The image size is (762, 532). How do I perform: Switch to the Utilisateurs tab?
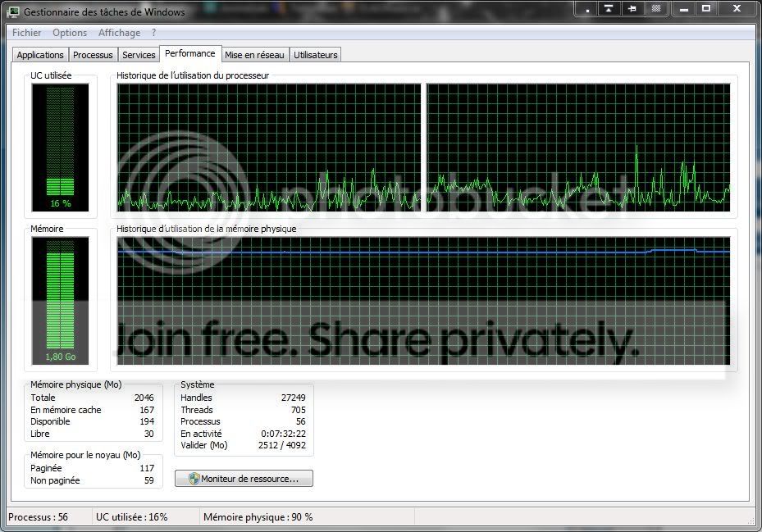click(316, 55)
